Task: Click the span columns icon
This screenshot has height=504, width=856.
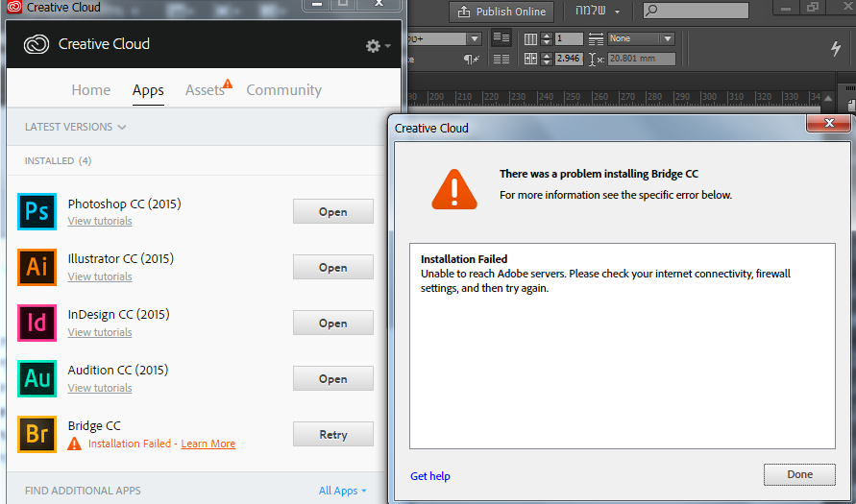Action: click(x=596, y=38)
